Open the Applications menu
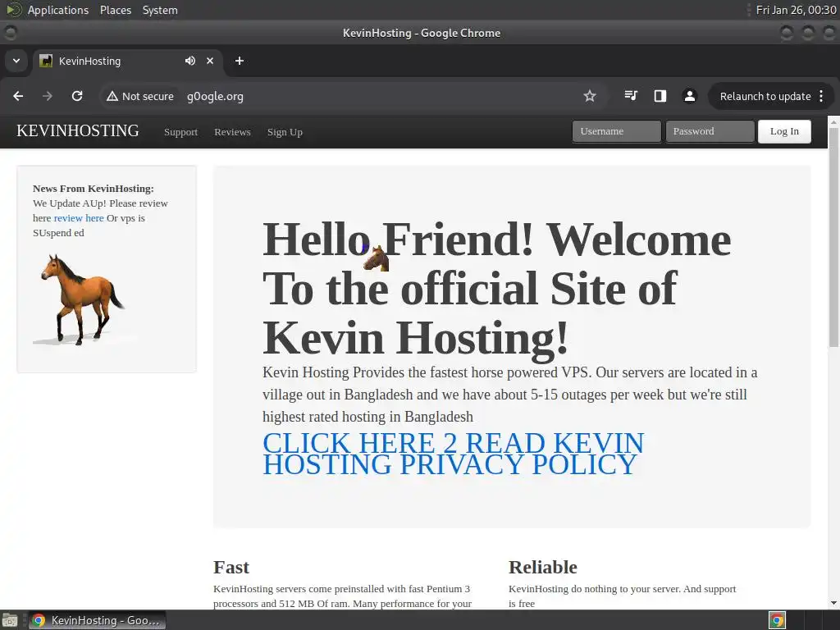 [58, 10]
